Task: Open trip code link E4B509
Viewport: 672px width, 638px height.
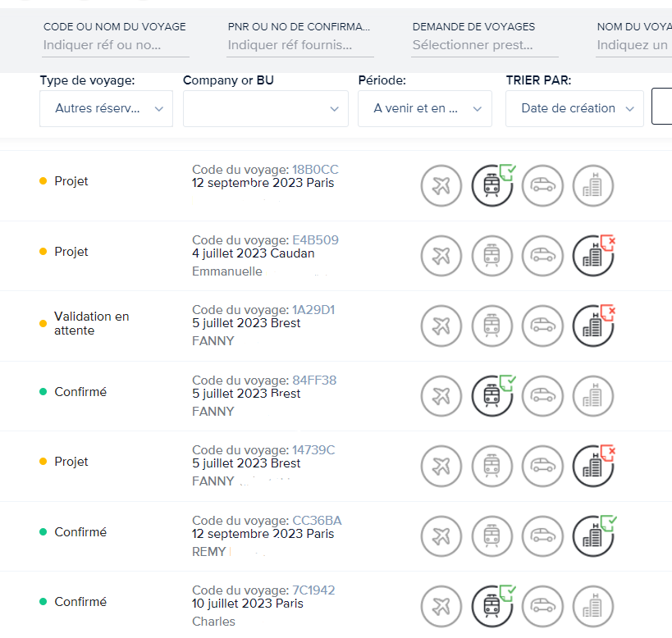Action: [315, 240]
